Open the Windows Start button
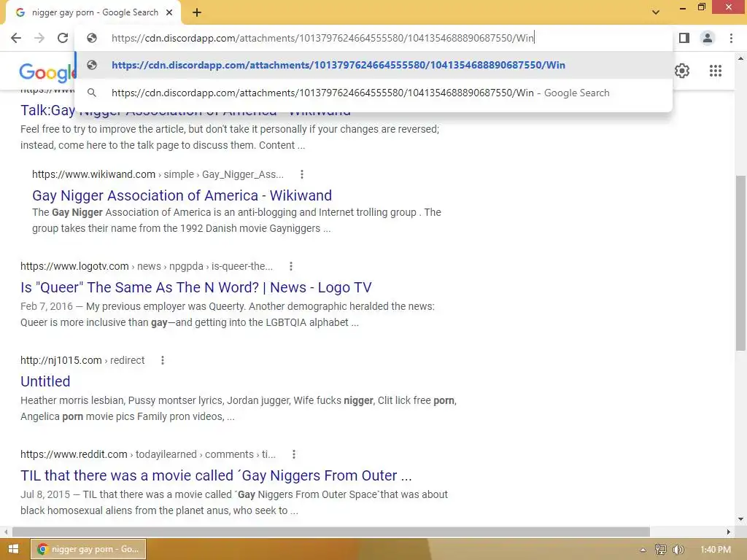Viewport: 747px width, 560px height. 13,549
